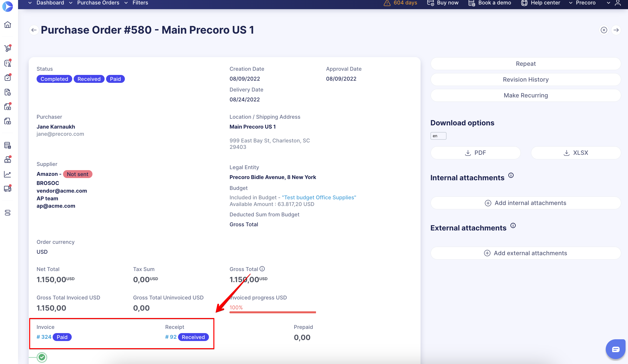Click the Not sent supplier badge
Viewport: 628px width, 364px height.
coord(77,174)
